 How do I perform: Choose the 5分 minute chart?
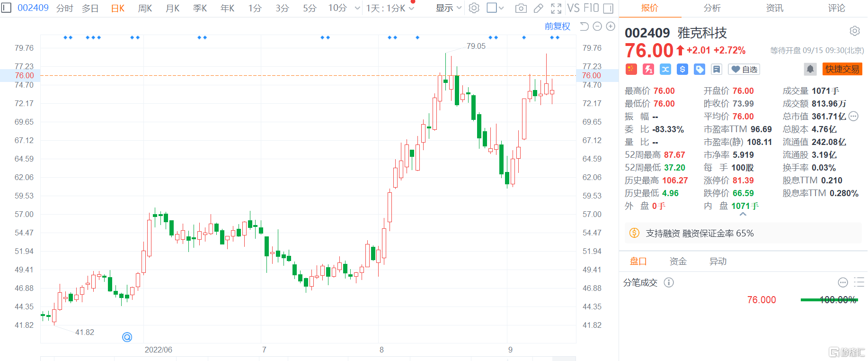click(310, 8)
